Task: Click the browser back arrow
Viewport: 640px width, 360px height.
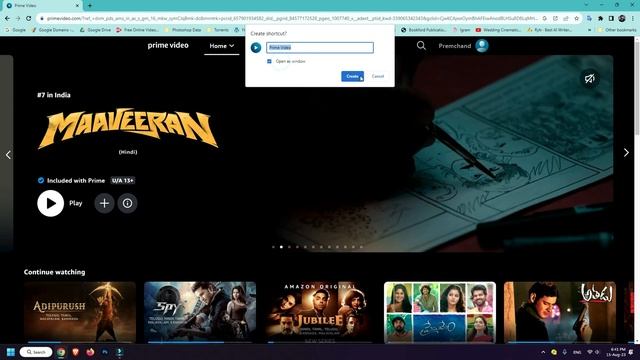Action: pyautogui.click(x=7, y=18)
